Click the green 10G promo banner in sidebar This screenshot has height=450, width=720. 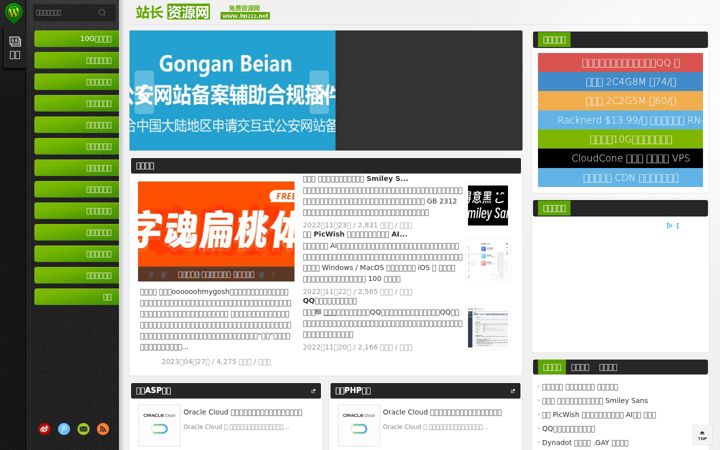620,139
